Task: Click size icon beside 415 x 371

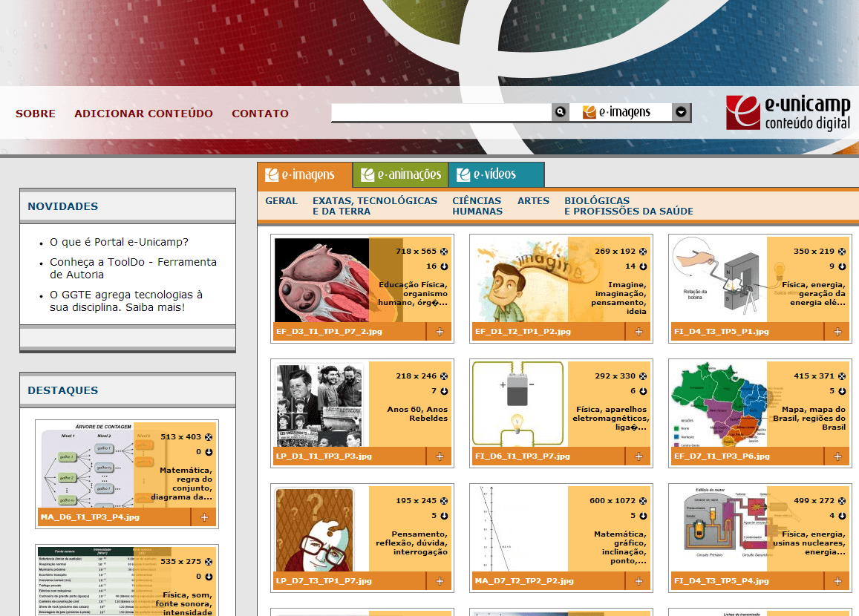Action: (841, 377)
